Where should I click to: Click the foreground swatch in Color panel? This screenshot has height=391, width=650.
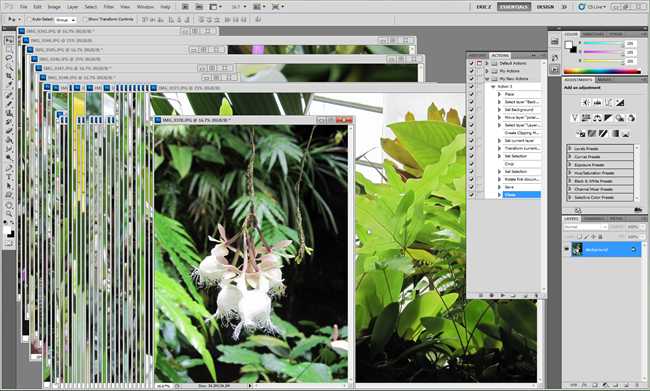(x=569, y=44)
